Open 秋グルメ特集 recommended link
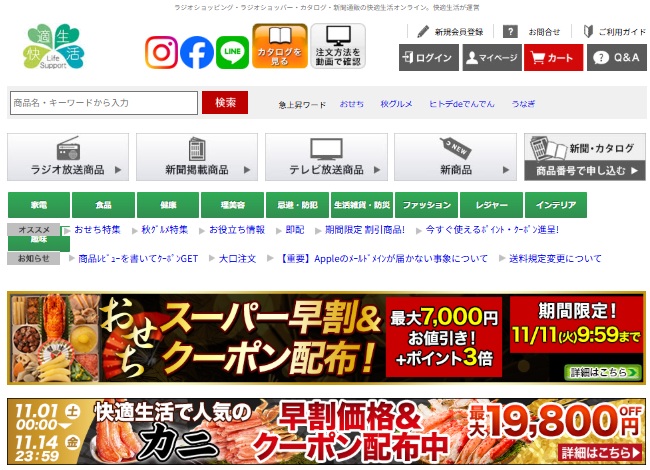 point(165,230)
